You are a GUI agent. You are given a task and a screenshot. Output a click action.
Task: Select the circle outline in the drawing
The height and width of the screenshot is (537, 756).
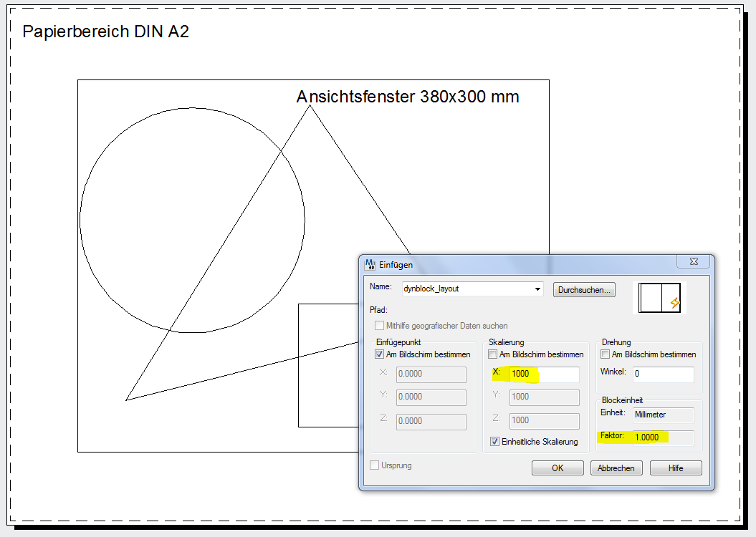pyautogui.click(x=80, y=221)
